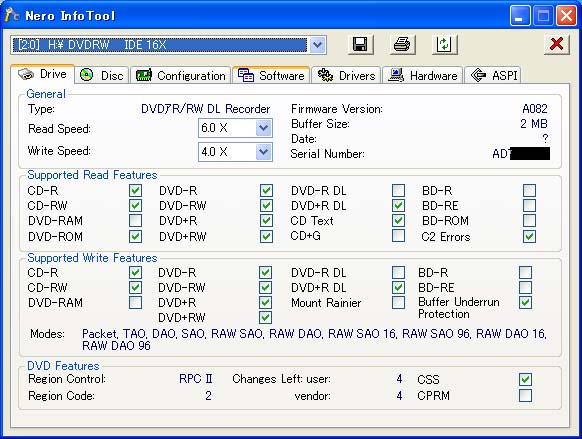Click the RPC II region control value
The width and height of the screenshot is (582, 439).
pyautogui.click(x=196, y=379)
